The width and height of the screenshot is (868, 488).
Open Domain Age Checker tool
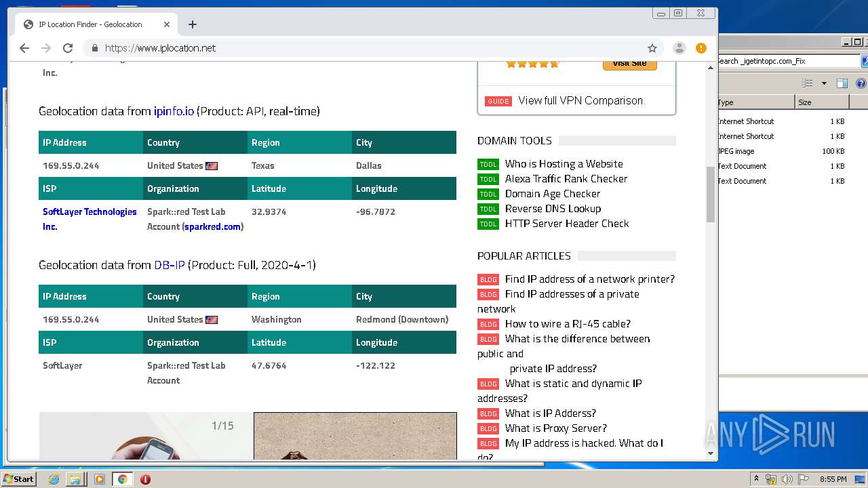click(553, 194)
